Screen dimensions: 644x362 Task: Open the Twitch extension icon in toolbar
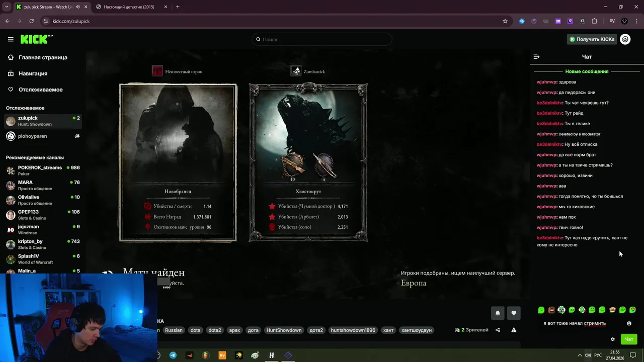tap(570, 21)
